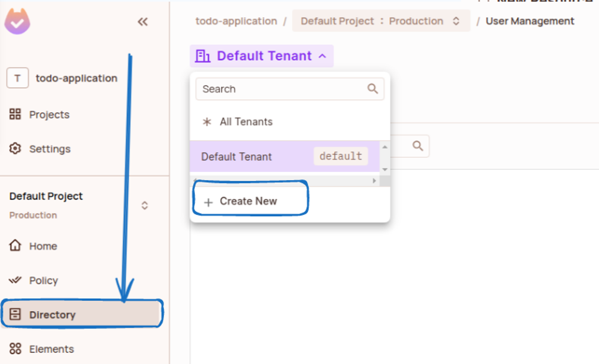Click the search icon in tenant dropdown
The width and height of the screenshot is (599, 364).
pyautogui.click(x=372, y=89)
